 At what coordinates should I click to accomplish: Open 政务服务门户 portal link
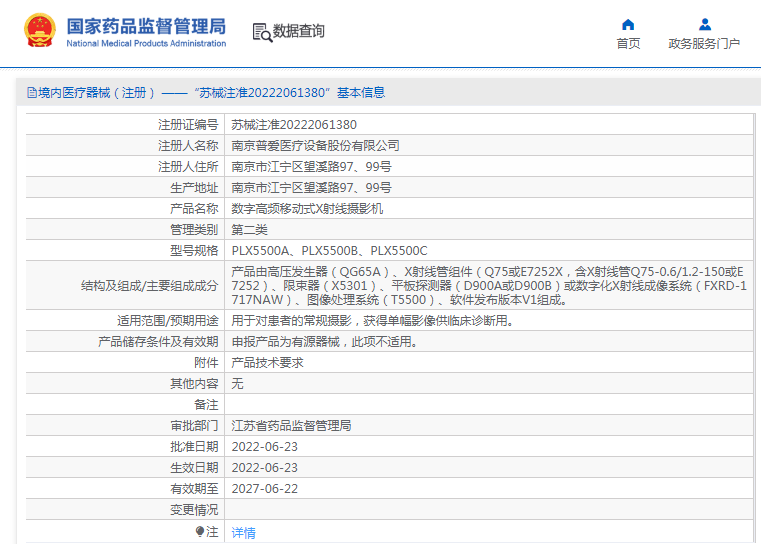pos(704,44)
